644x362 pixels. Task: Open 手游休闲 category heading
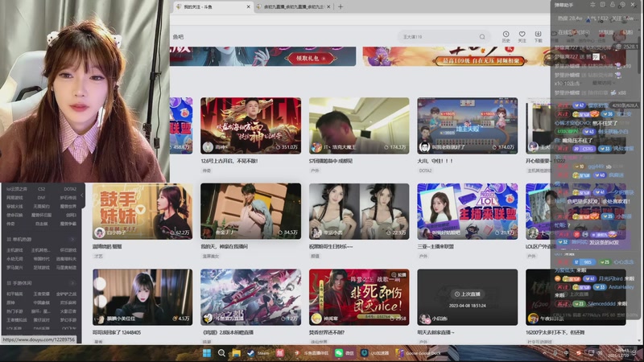tap(22, 283)
